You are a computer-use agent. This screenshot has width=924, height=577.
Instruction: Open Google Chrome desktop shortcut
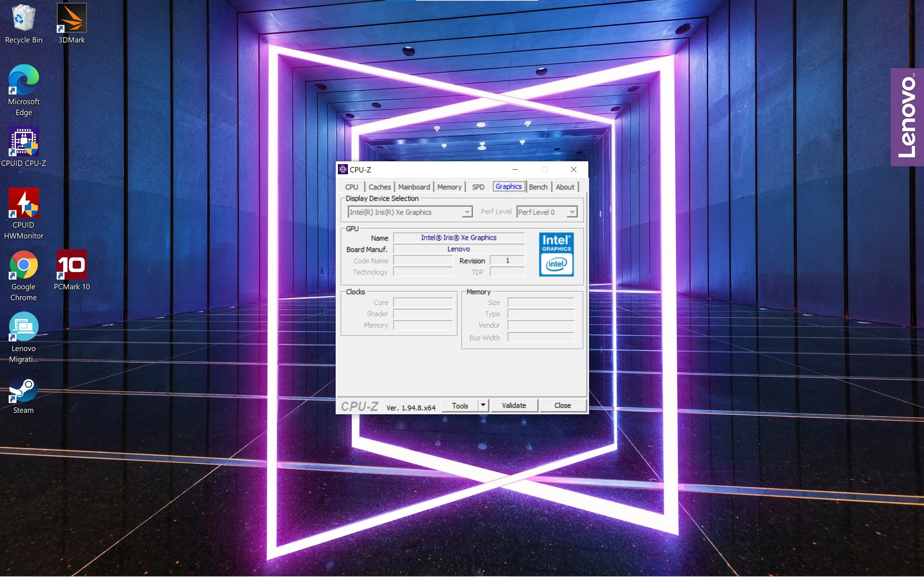[24, 276]
